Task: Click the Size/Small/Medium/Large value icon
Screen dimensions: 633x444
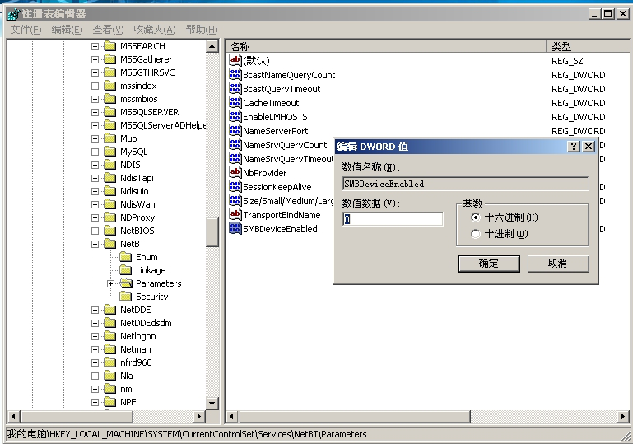Action: (235, 200)
